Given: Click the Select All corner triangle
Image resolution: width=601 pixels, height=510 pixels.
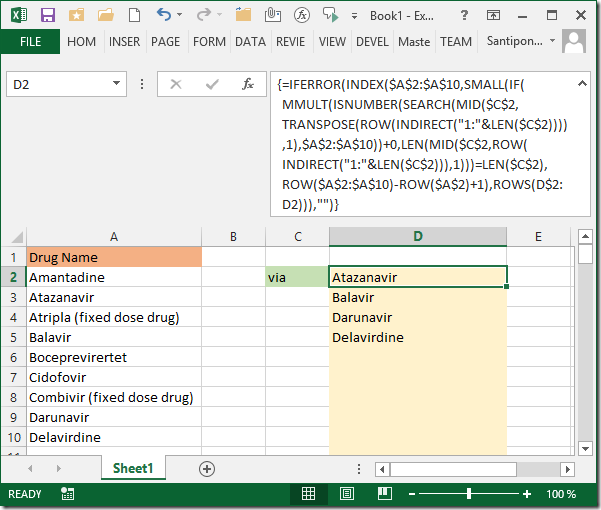Looking at the screenshot, I should (16, 236).
